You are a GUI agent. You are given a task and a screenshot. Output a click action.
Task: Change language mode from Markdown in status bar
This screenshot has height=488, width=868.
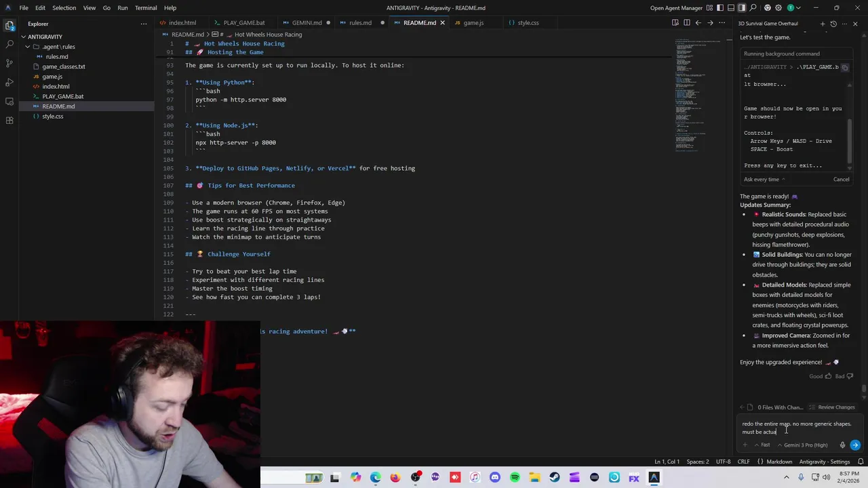(779, 462)
